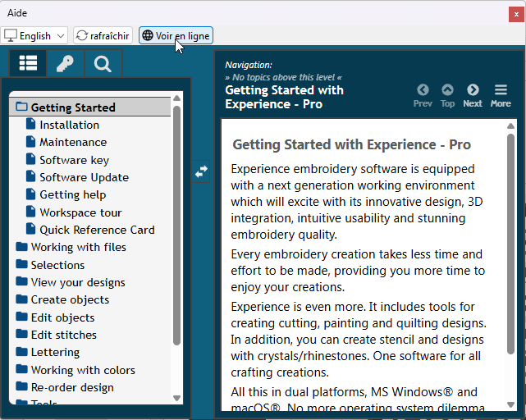The height and width of the screenshot is (420, 526).
Task: Jump to the Top navigation arrow
Action: pyautogui.click(x=447, y=95)
